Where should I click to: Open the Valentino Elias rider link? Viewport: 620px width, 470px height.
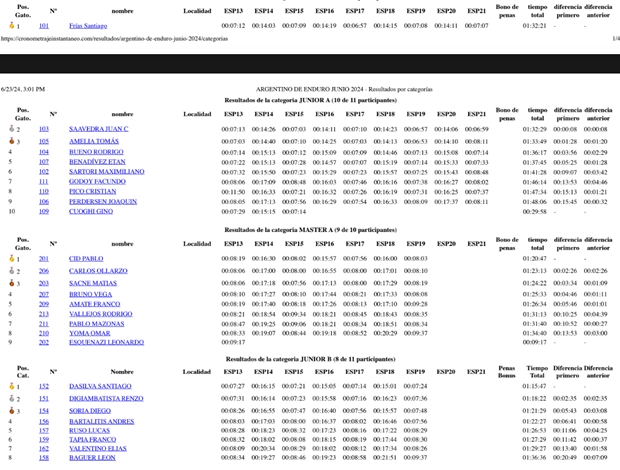point(98,448)
